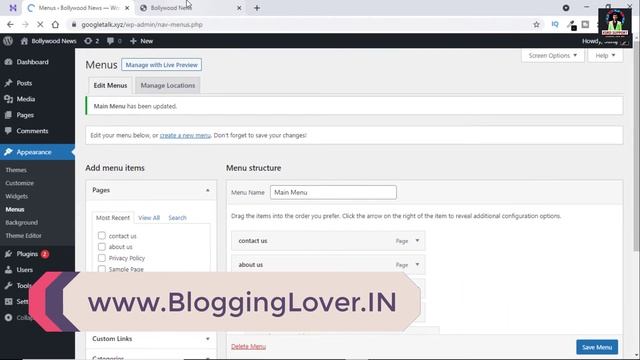Open a new browser tab
Screen dimensions: 640x360
click(x=257, y=8)
